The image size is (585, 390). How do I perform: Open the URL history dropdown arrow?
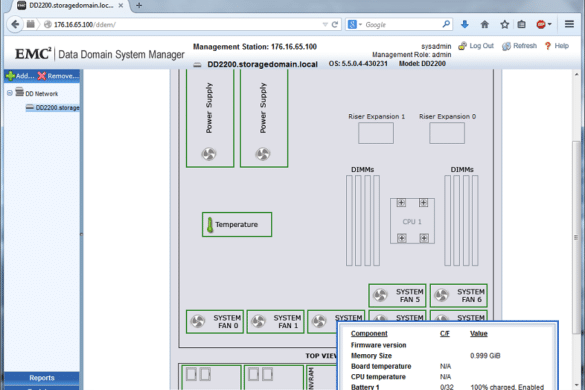pyautogui.click(x=325, y=25)
